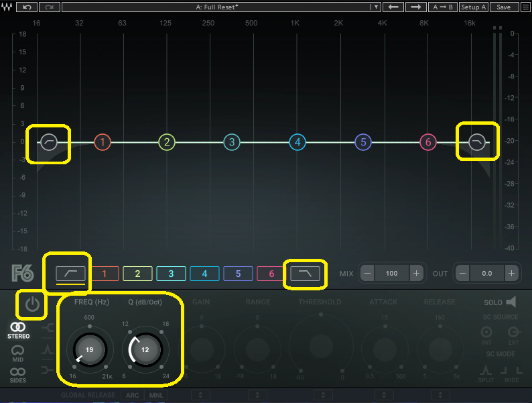
Task: Select band 3 tab
Action: (x=171, y=274)
